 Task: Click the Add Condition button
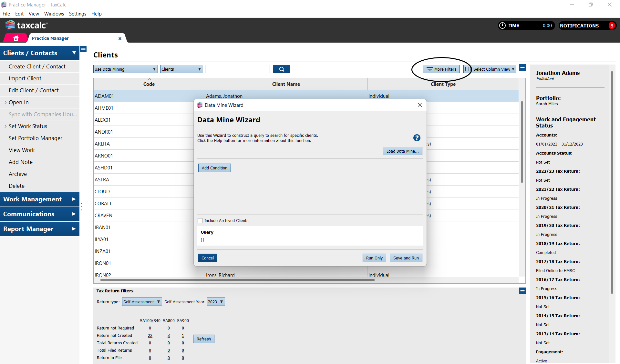pyautogui.click(x=214, y=168)
